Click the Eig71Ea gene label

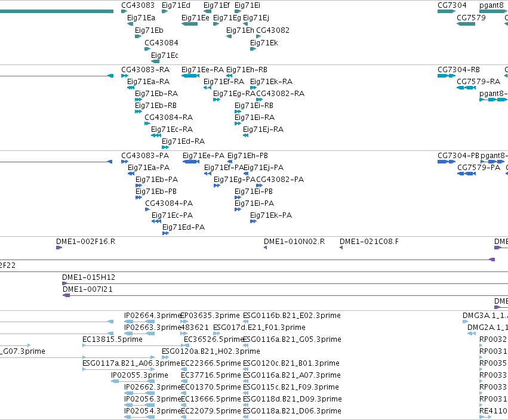tap(141, 18)
